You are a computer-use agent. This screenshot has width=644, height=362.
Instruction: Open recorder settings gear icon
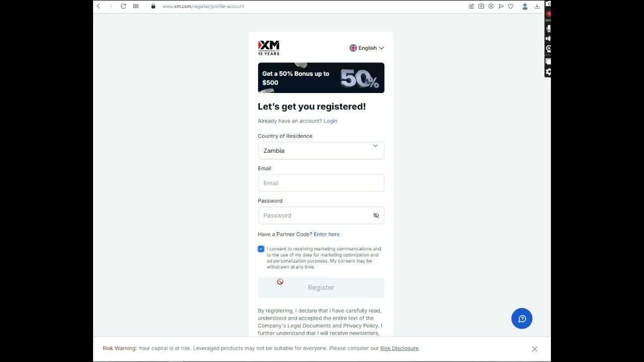tap(548, 72)
